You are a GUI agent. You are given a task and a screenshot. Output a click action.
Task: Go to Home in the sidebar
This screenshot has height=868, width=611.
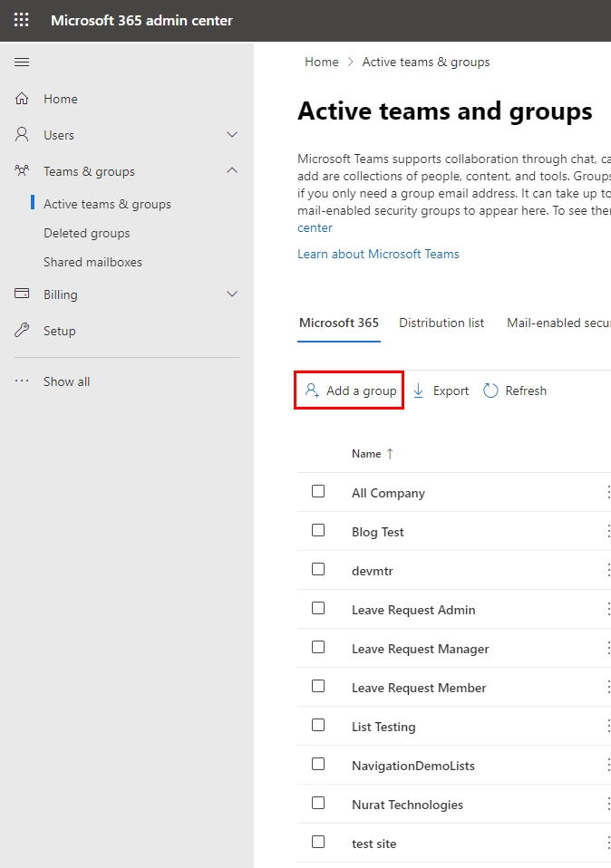(61, 99)
